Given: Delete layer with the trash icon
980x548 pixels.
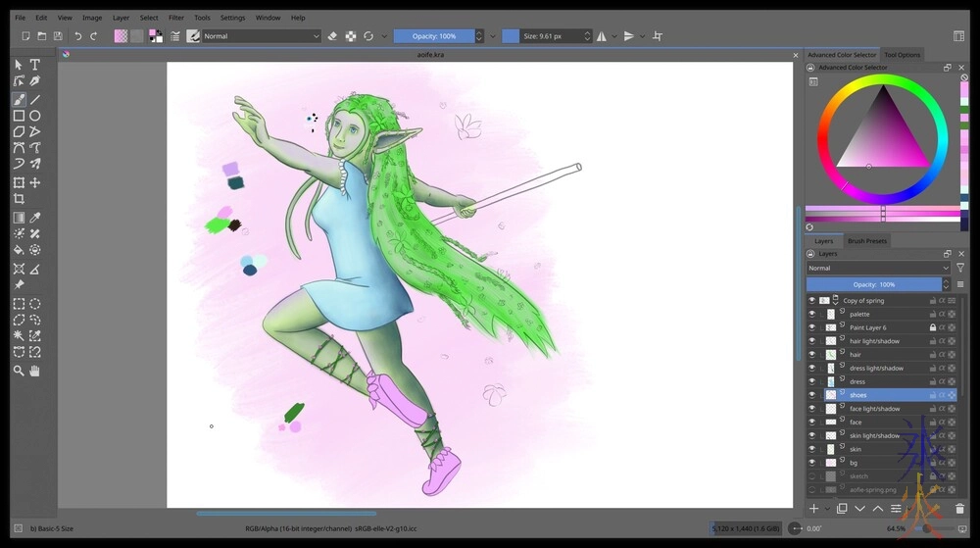Looking at the screenshot, I should 958,509.
